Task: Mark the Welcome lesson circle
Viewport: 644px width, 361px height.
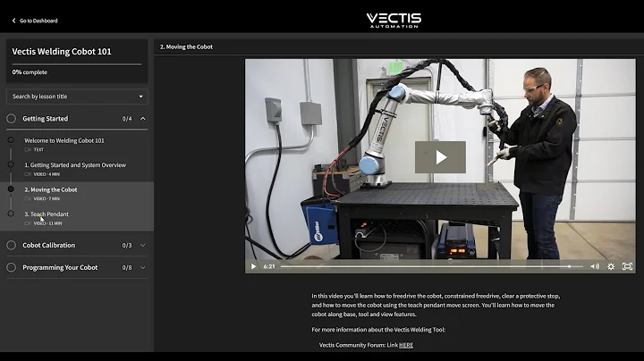Action: (x=11, y=140)
